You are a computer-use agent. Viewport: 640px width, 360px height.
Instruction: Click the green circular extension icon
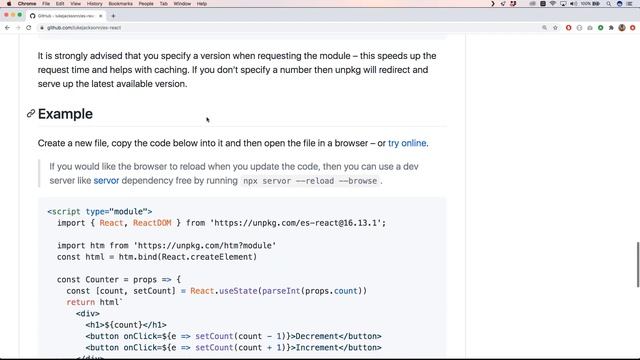pyautogui.click(x=600, y=28)
